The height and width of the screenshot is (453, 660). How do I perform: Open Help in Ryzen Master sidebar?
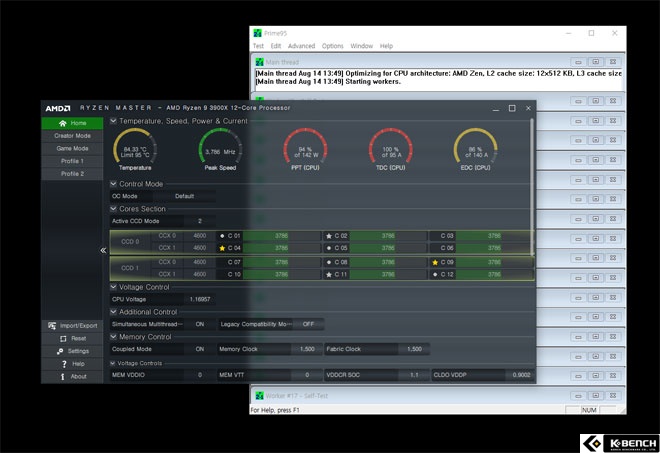[x=72, y=364]
